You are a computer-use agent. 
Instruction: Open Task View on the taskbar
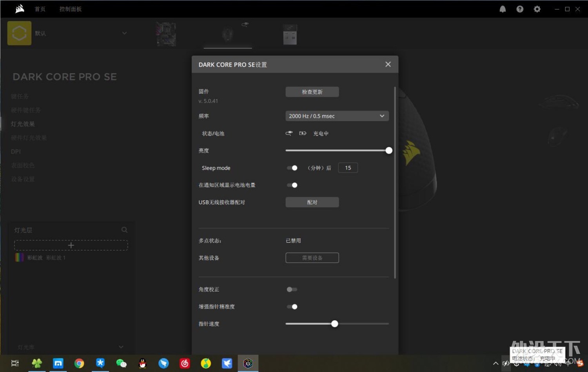pyautogui.click(x=15, y=363)
